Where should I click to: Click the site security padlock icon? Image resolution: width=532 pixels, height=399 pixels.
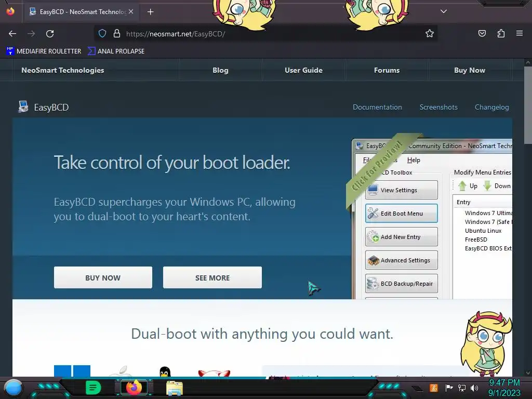click(117, 33)
